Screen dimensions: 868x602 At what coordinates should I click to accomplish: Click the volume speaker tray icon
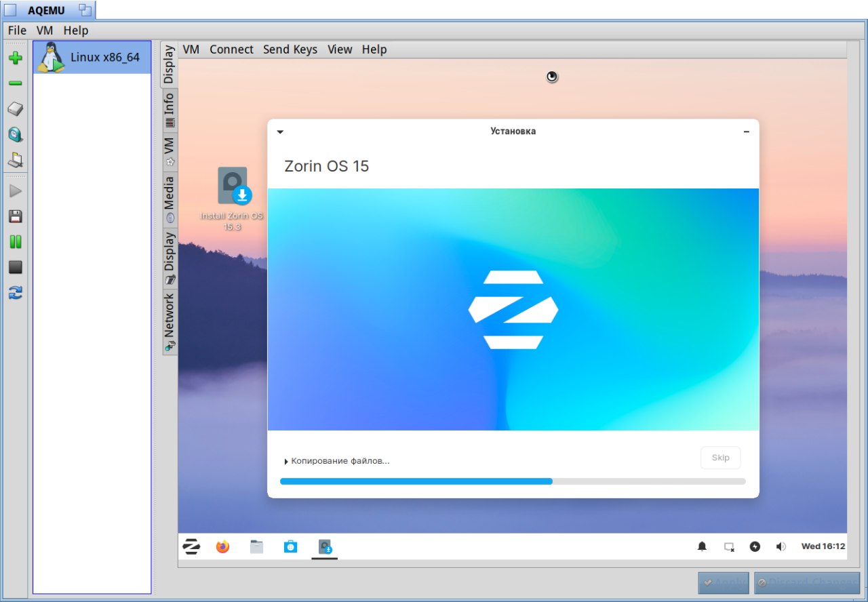pyautogui.click(x=781, y=546)
